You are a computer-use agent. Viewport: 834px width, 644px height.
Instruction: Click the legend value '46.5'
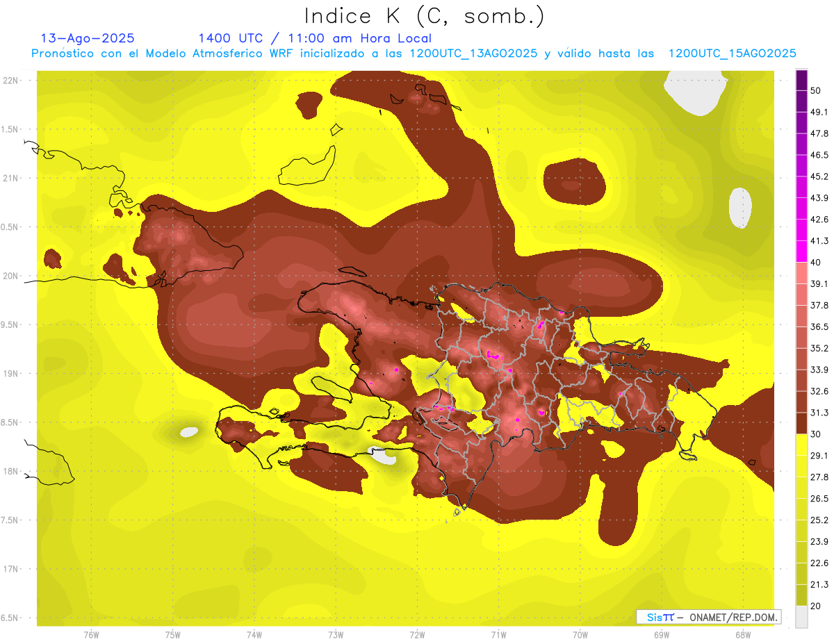tap(819, 155)
